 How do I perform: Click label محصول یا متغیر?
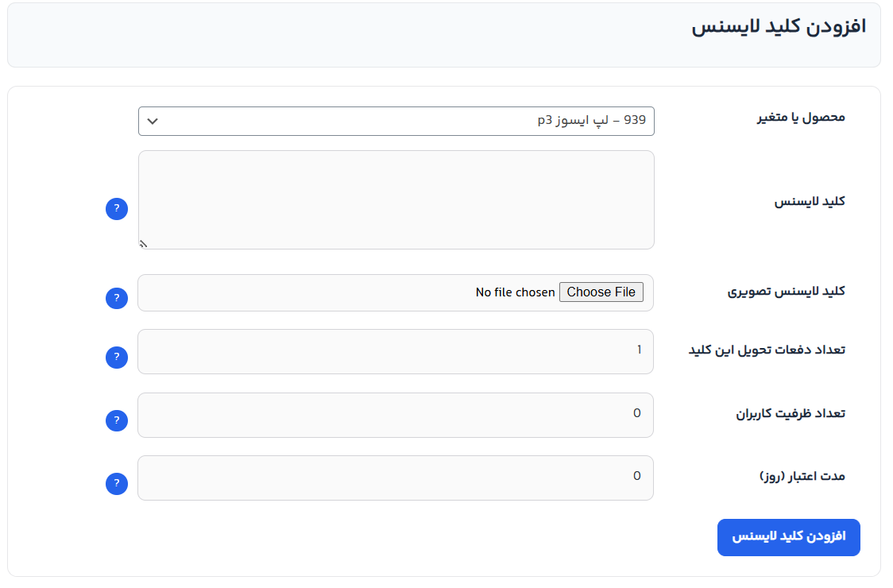coord(801,118)
